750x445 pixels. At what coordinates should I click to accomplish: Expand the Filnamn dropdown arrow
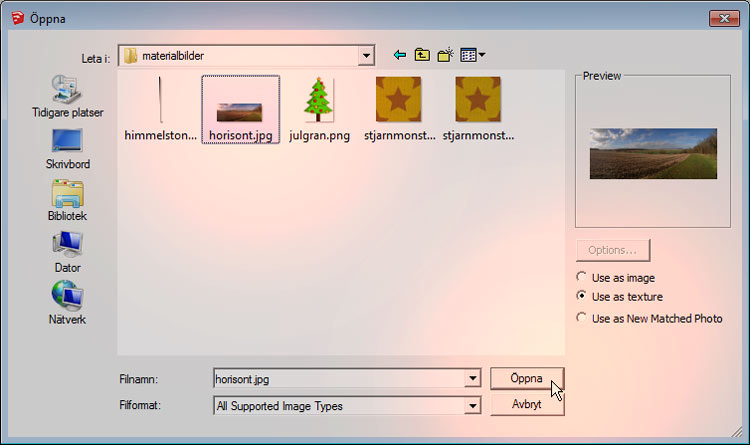tap(473, 378)
